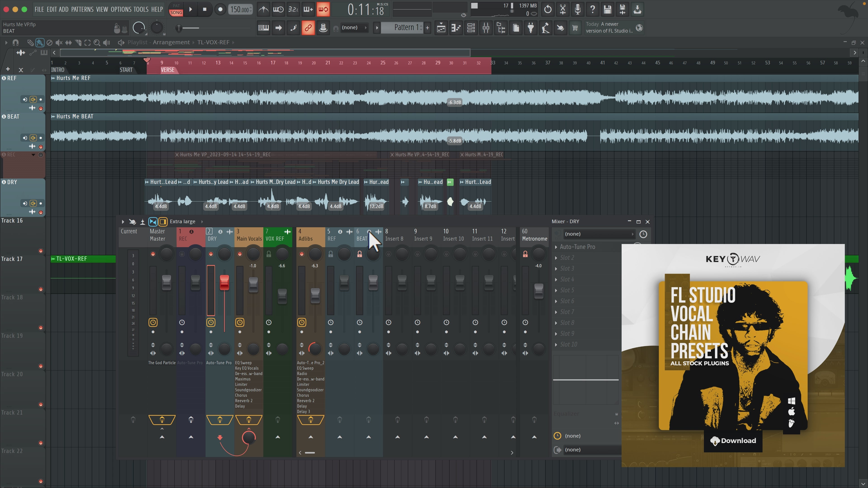The width and height of the screenshot is (868, 488).
Task: Expand Slot 2 in Mixer DRY panel
Action: (x=556, y=258)
